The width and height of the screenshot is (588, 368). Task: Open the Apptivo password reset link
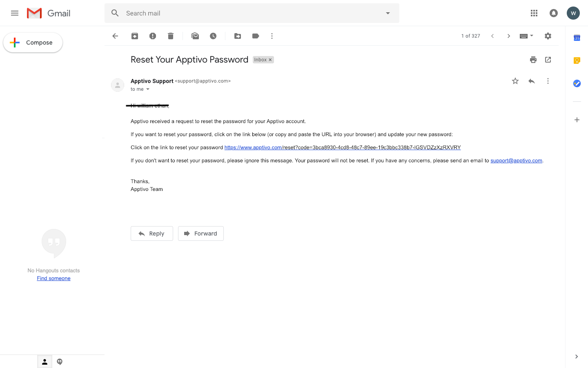[x=343, y=148]
